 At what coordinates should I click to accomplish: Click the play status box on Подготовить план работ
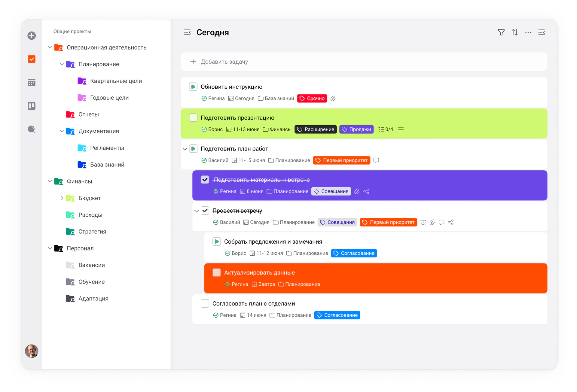click(x=193, y=149)
